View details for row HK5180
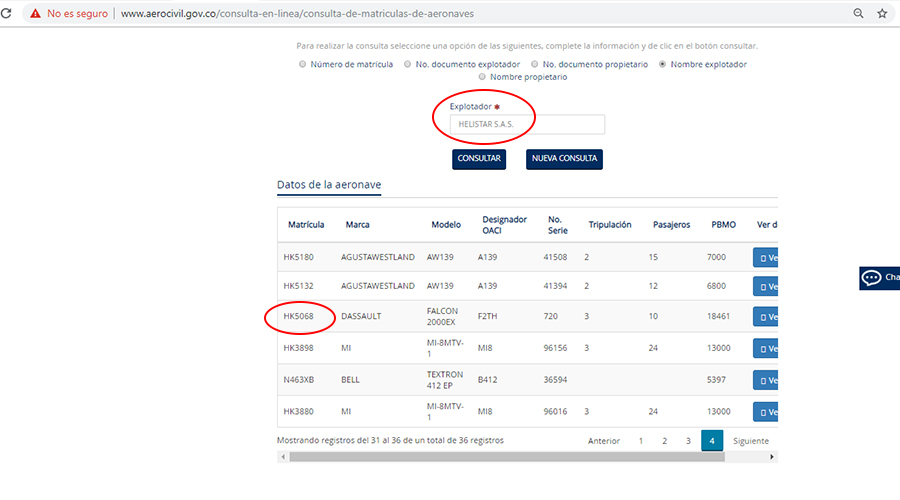The height and width of the screenshot is (500, 900). [766, 258]
